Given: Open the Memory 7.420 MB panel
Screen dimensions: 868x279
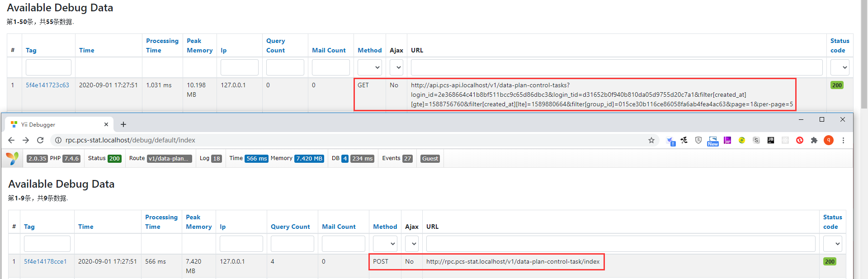Looking at the screenshot, I should click(x=297, y=158).
